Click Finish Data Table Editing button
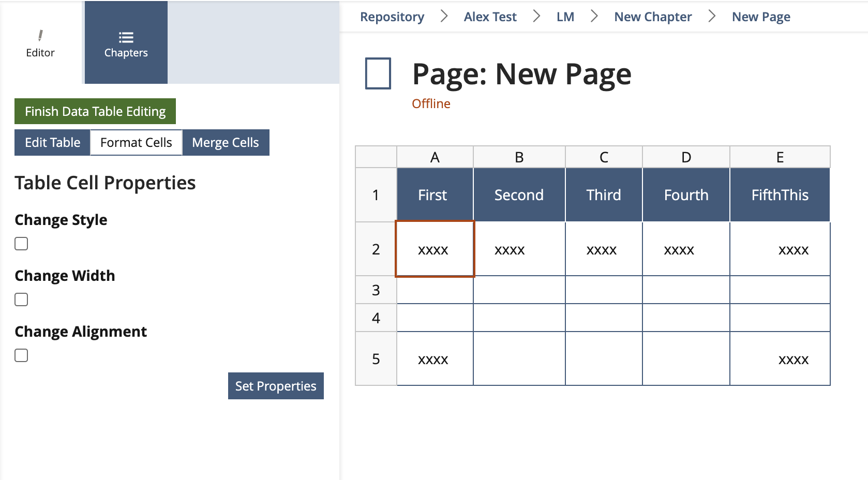This screenshot has height=480, width=868. coord(95,111)
